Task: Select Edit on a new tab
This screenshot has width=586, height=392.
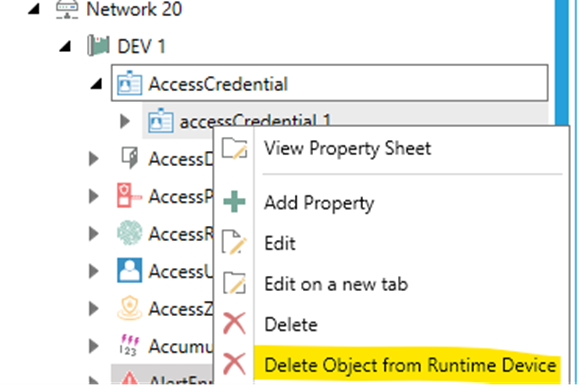Action: [x=336, y=284]
